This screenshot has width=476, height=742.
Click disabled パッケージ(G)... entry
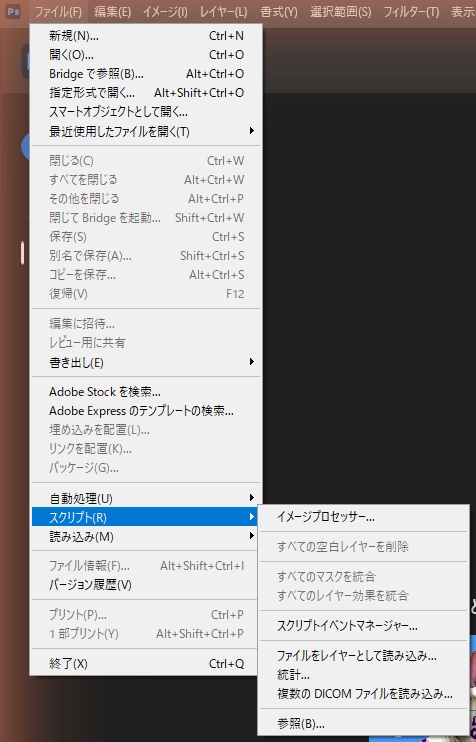coord(146,468)
